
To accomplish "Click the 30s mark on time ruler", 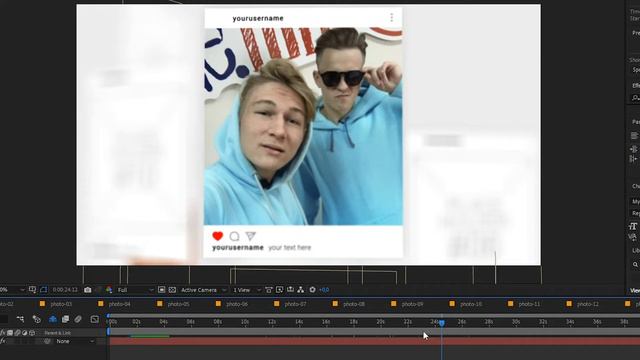I will point(516,322).
